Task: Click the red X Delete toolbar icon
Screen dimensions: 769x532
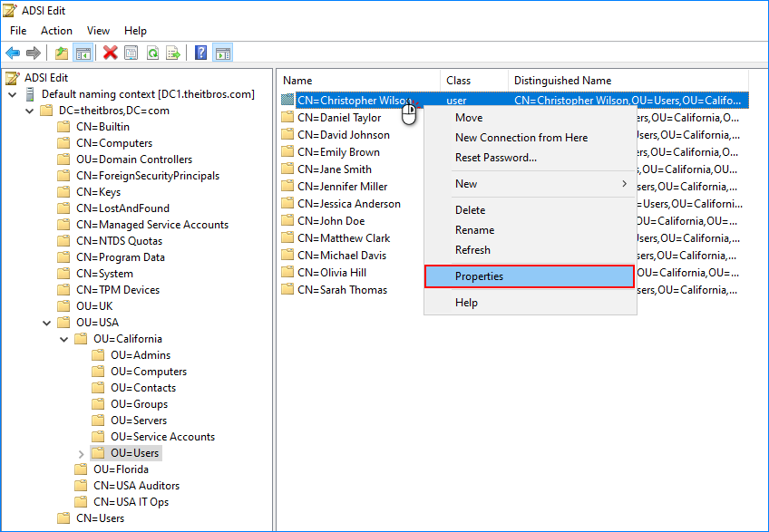Action: (x=111, y=53)
